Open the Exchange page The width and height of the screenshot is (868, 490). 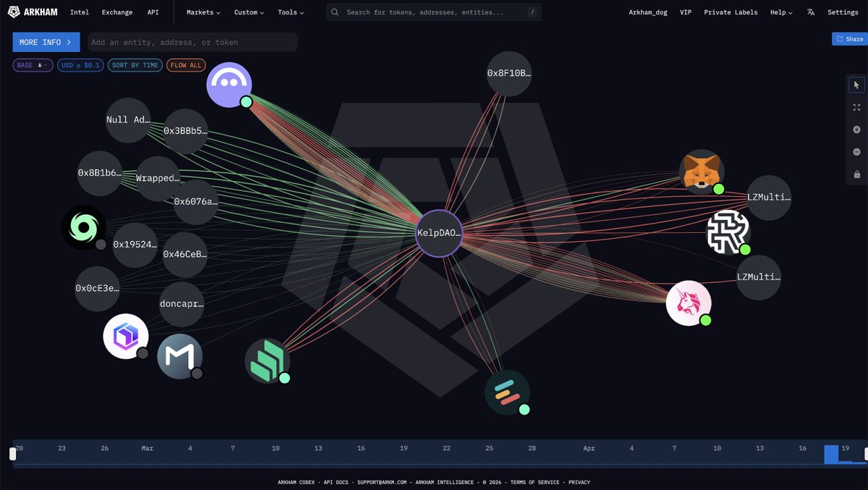pyautogui.click(x=117, y=12)
